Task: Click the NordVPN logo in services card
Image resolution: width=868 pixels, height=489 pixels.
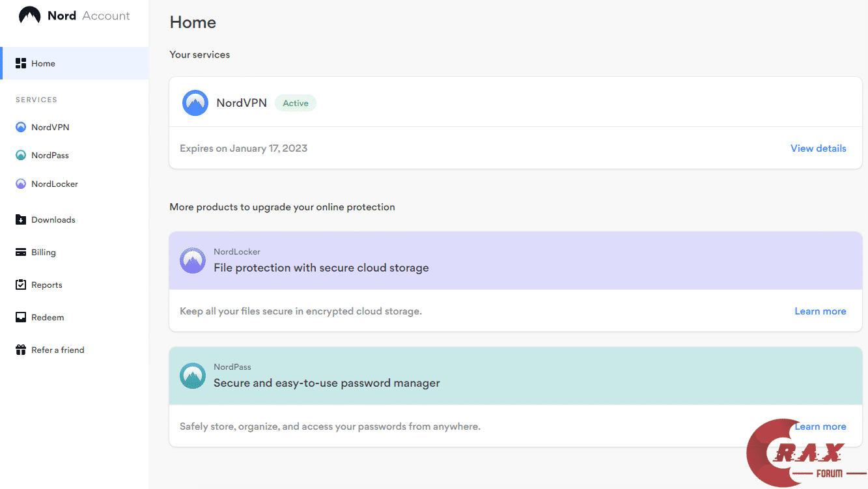Action: coord(195,103)
